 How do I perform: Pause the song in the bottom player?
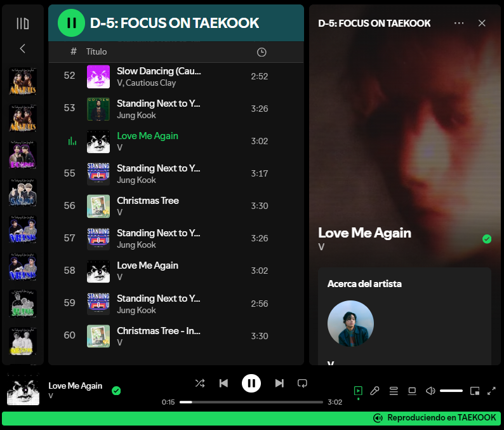[x=251, y=383]
